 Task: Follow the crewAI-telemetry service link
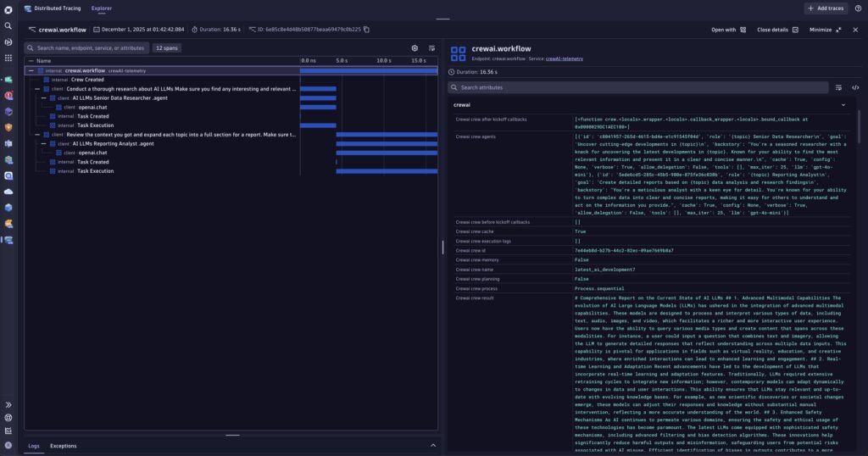coord(564,58)
